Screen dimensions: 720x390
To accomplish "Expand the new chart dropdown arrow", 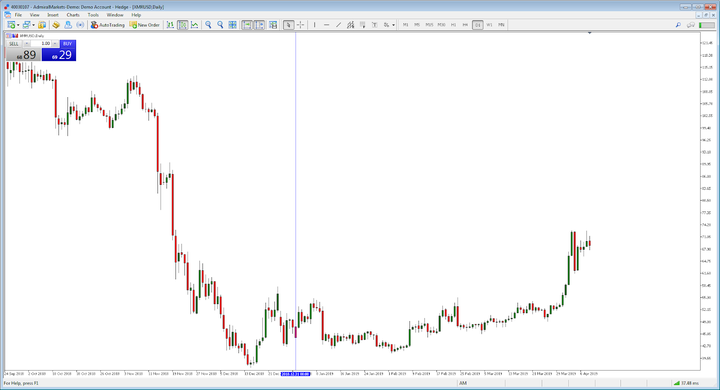I will (18, 25).
